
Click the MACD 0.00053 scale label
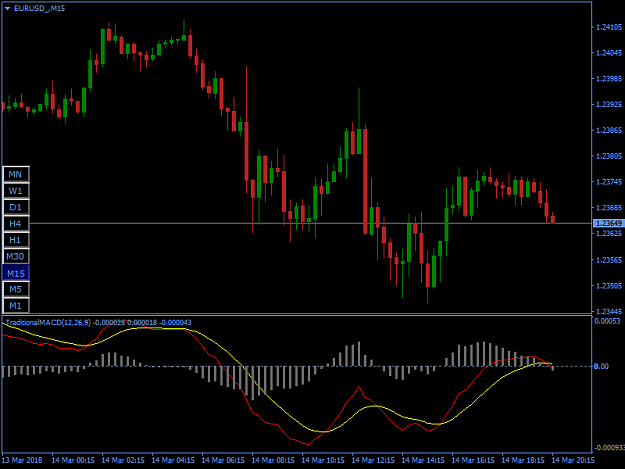pyautogui.click(x=607, y=321)
